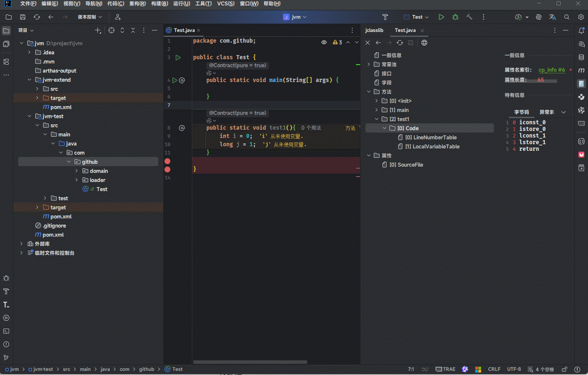Click the green Run button in toolbar
Viewport: 588px width, 375px height.
point(441,17)
